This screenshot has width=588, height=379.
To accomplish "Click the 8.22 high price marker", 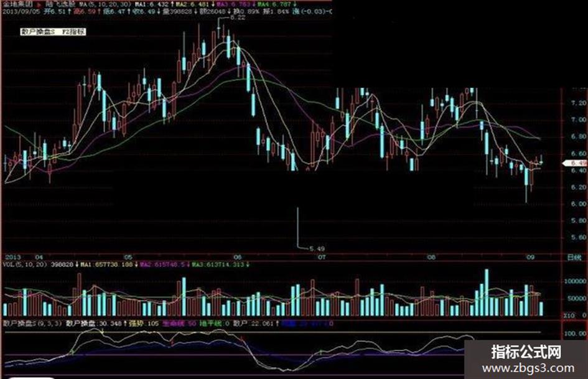I will tap(238, 17).
